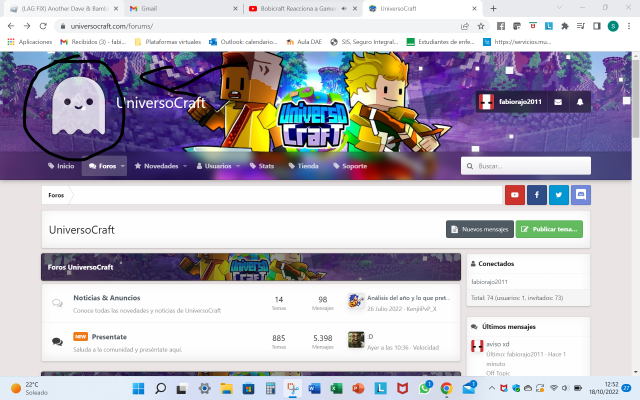
Task: Open the Usuarios navigation item
Action: pyautogui.click(x=214, y=166)
